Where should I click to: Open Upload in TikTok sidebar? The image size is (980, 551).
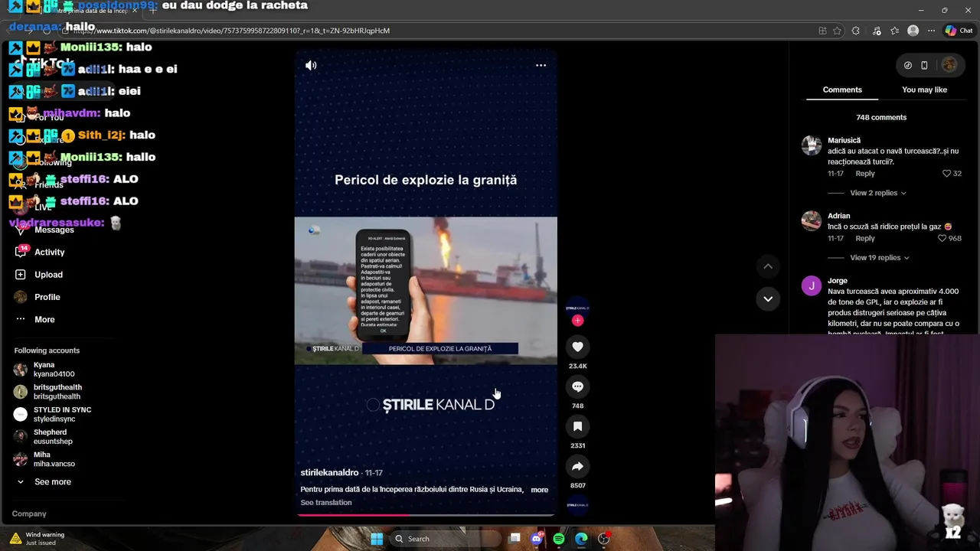coord(38,274)
